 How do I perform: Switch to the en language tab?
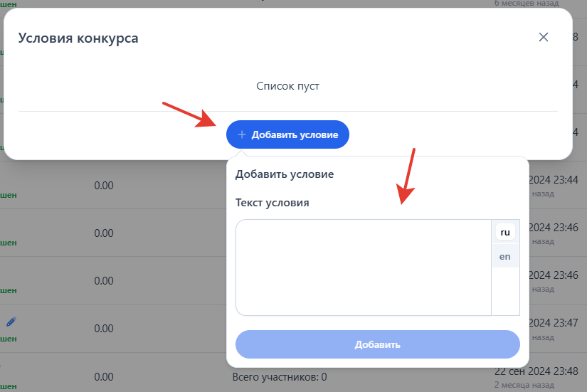[505, 256]
